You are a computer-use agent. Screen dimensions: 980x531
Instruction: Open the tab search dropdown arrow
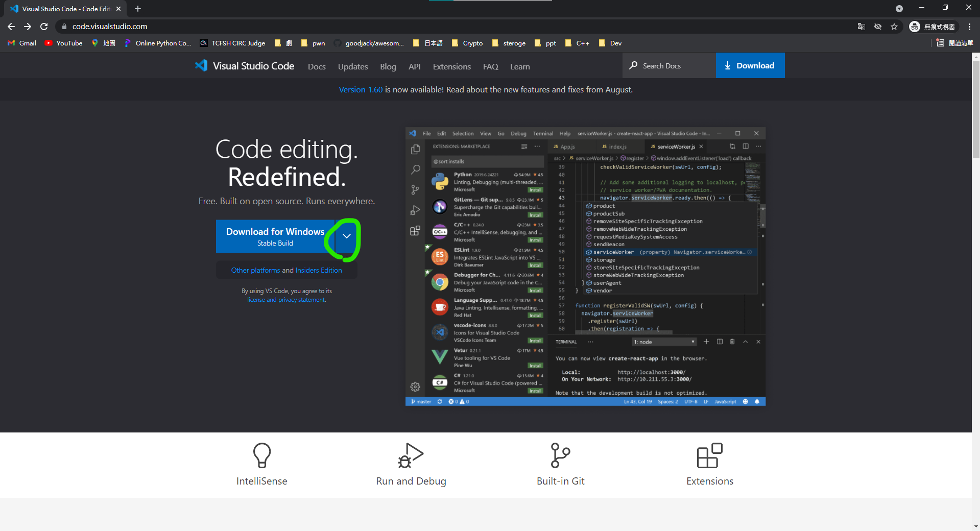tap(899, 9)
